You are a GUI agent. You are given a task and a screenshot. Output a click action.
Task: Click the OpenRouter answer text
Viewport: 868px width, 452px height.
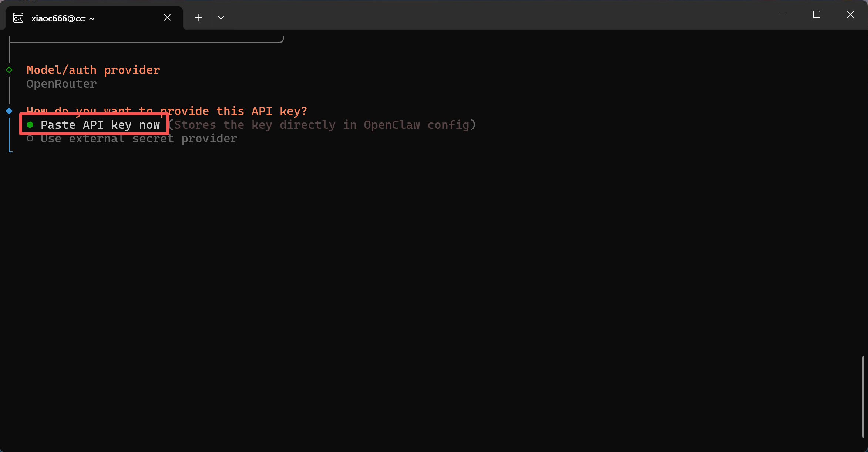(61, 84)
